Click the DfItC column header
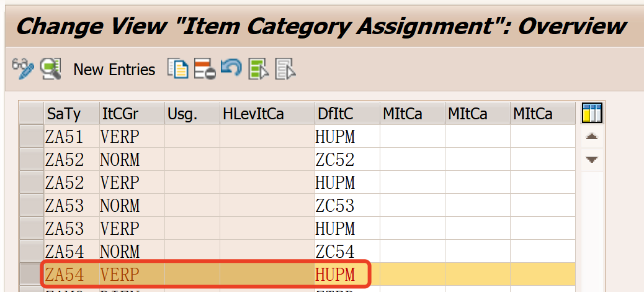Viewport: 644px width, 292px height. (347, 114)
